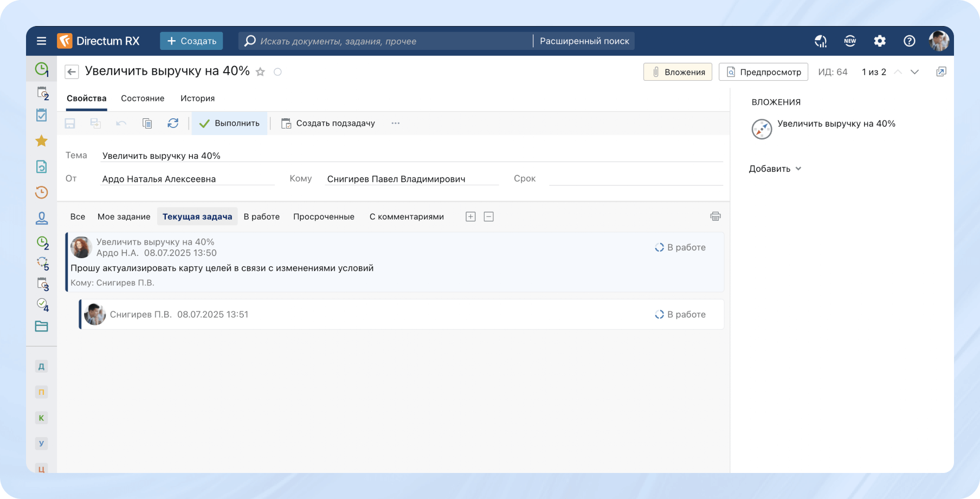
Task: Open settings gear in top bar
Action: tap(879, 41)
